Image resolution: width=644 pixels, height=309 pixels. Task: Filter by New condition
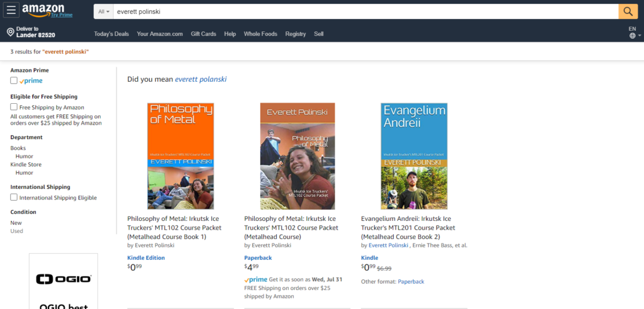point(16,223)
